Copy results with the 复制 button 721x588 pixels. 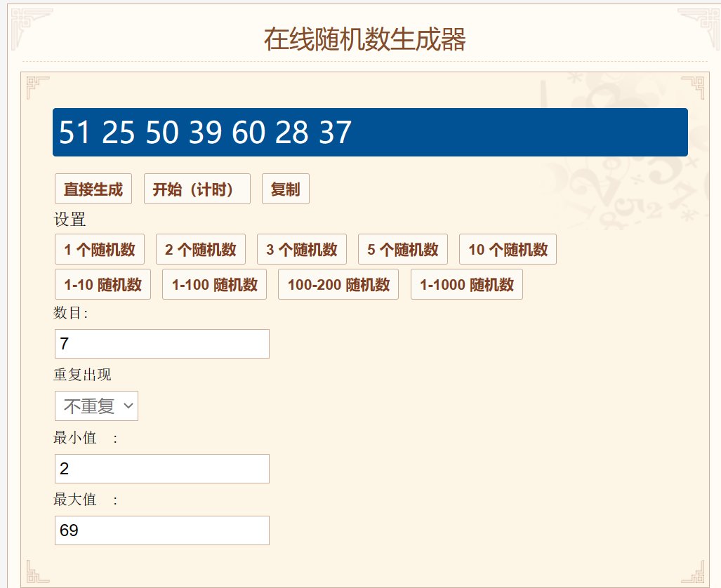(x=286, y=189)
